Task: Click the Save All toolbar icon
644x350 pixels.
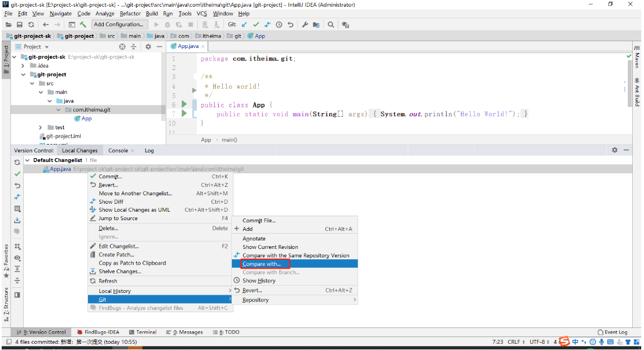Action: 19,25
